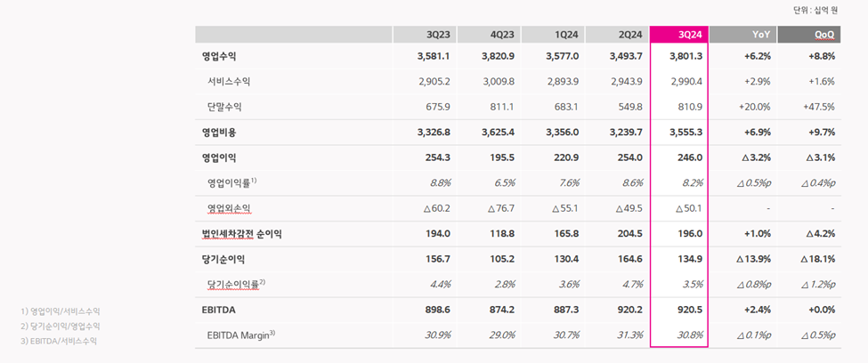Select the △1.2%p QoQ net margin cell
This screenshot has height=363, width=868.
pos(818,285)
